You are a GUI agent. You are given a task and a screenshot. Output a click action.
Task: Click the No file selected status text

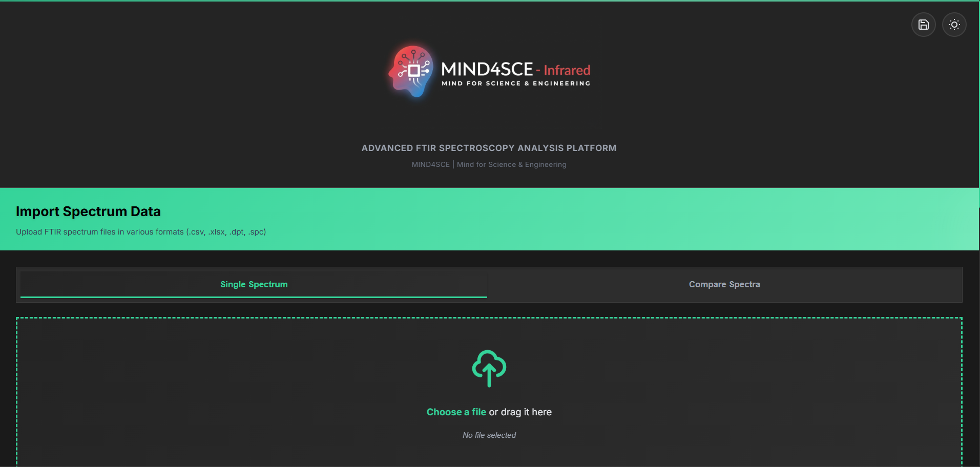click(x=489, y=435)
